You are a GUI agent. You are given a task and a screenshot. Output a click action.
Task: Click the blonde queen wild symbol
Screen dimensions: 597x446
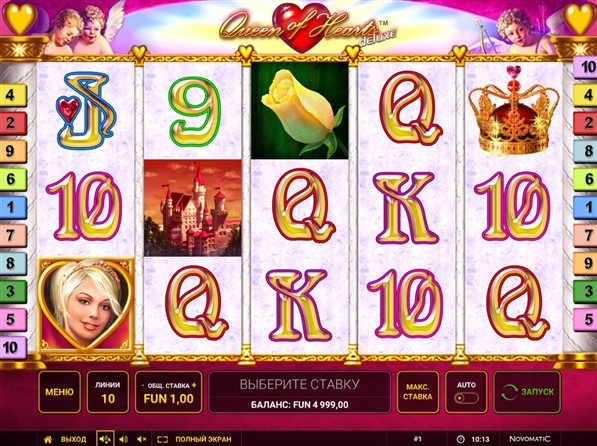point(86,306)
